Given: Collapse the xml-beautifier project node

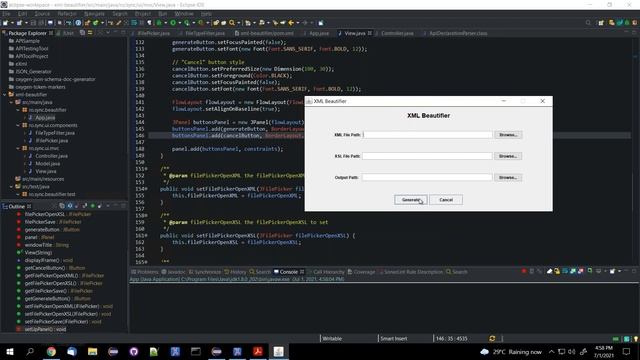Looking at the screenshot, I should 4,94.
